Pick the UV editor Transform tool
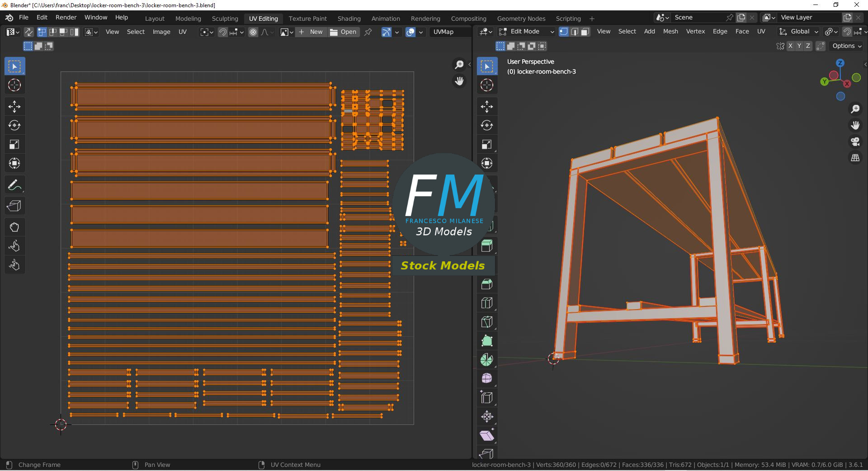 click(x=14, y=163)
